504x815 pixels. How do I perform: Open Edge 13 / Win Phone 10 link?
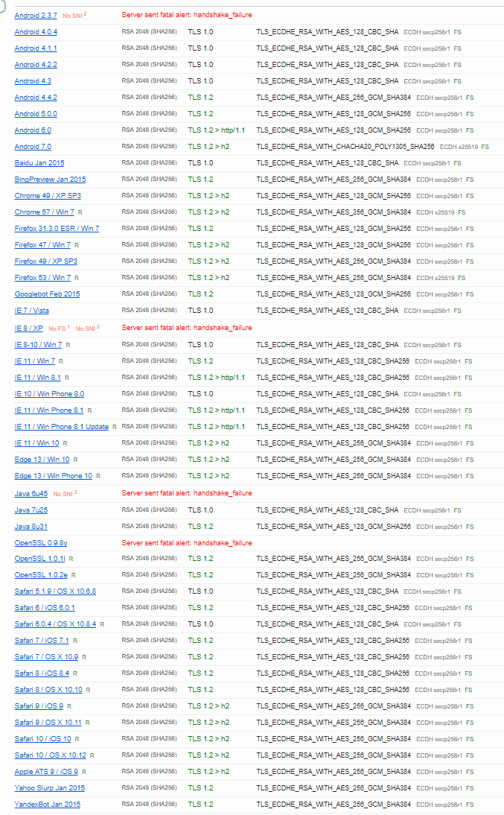coord(54,475)
